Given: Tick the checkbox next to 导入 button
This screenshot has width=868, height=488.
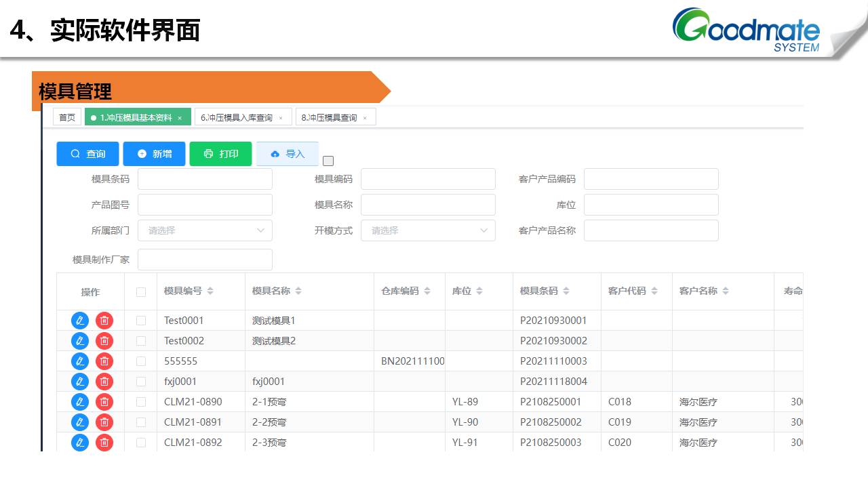Looking at the screenshot, I should click(328, 161).
